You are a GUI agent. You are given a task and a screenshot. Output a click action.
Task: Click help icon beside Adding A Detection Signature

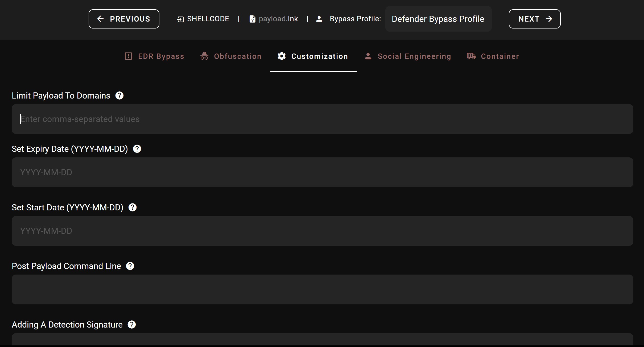(132, 325)
